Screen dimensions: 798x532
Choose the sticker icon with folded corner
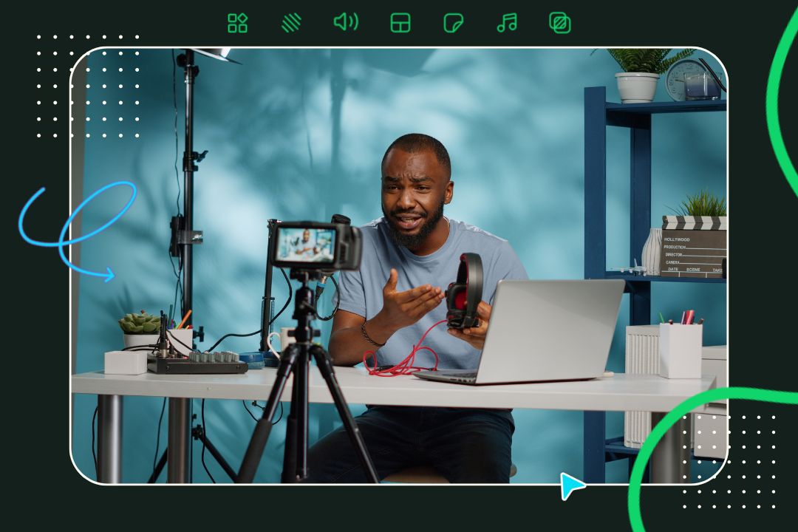click(453, 23)
